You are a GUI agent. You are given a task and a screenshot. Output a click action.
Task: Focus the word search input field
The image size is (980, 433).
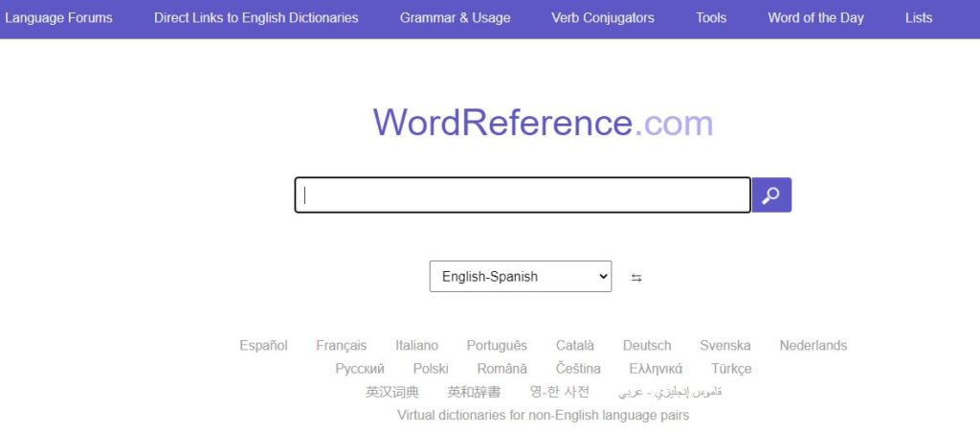click(x=523, y=195)
